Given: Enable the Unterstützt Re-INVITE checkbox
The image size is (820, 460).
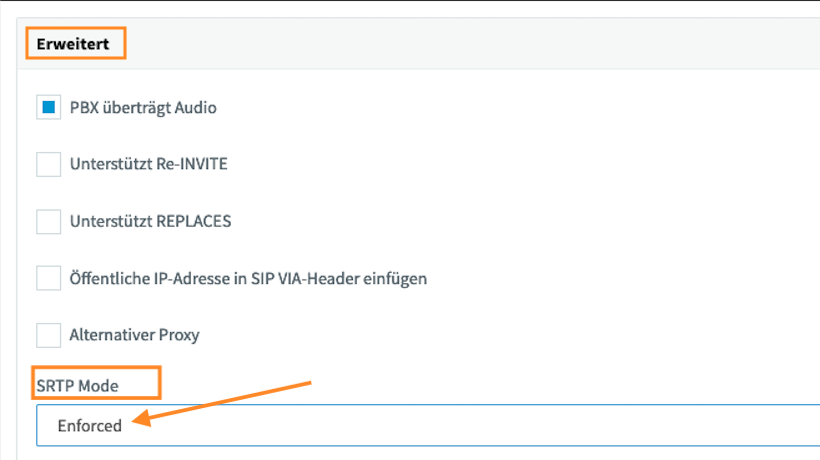Looking at the screenshot, I should (x=49, y=164).
